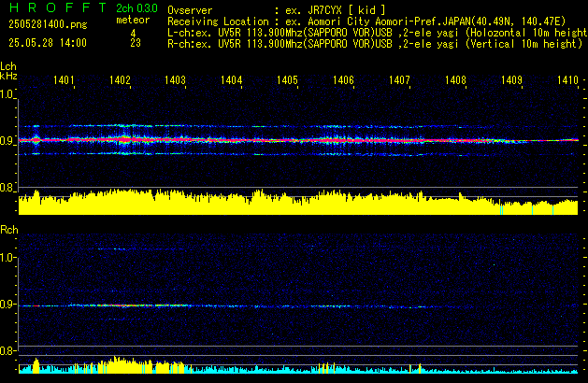
Task: Click the 1407 time marker
Action: pyautogui.click(x=399, y=80)
